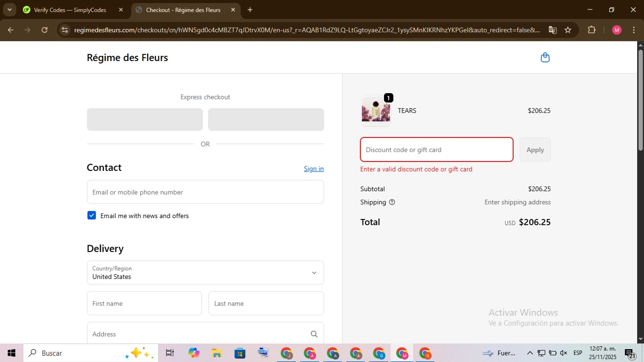The height and width of the screenshot is (362, 644).
Task: Click the browser forward arrow
Action: 27,30
